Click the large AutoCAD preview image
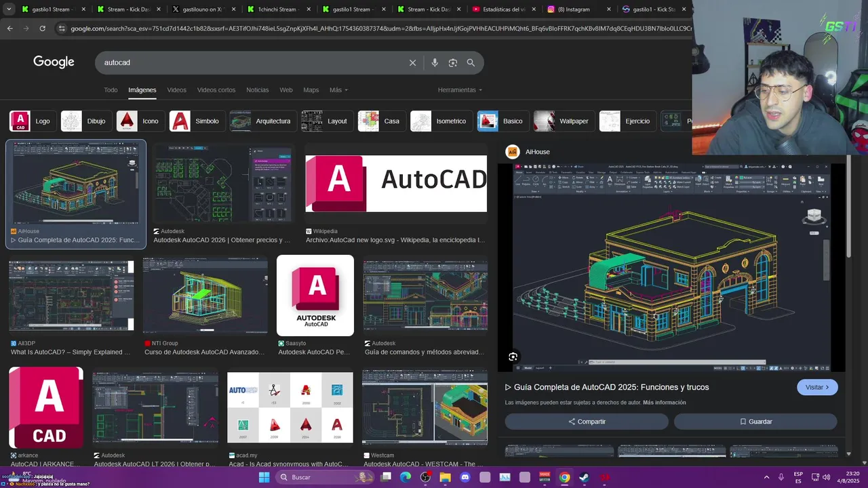 (672, 268)
